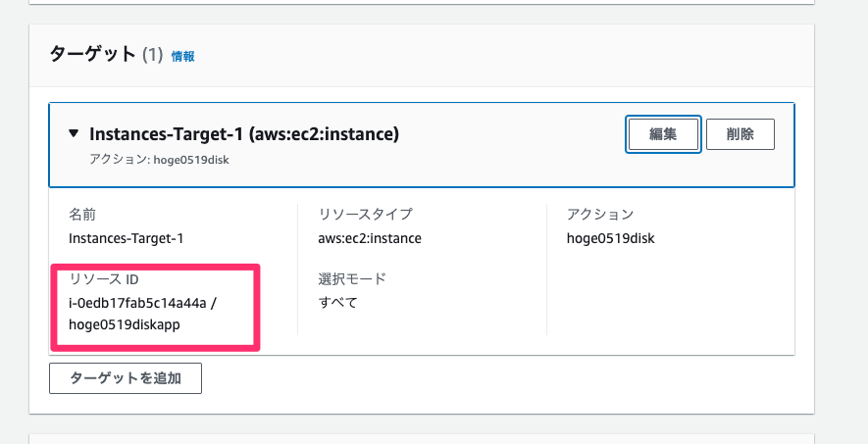Collapse the Instances-Target-1 disclosure triangle

point(74,133)
